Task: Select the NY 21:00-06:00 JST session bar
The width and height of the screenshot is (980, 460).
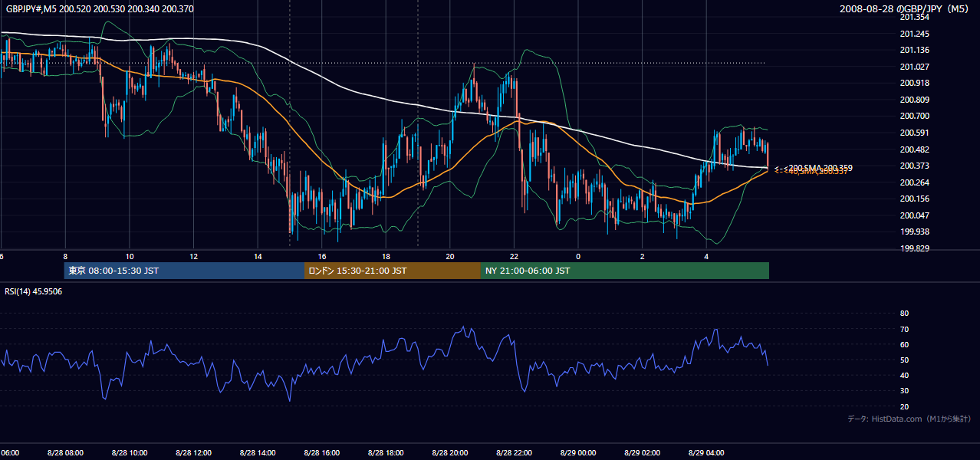Action: pos(625,271)
